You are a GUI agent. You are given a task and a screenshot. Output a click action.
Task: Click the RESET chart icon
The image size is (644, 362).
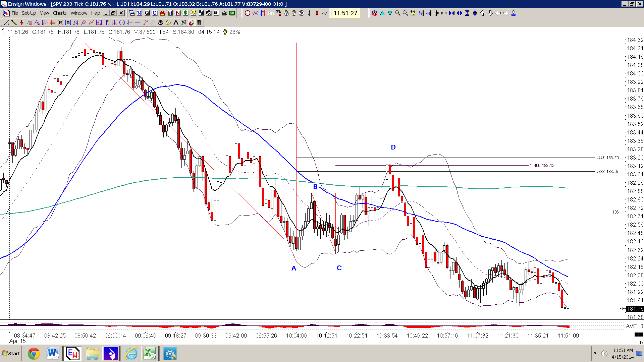pos(514,13)
